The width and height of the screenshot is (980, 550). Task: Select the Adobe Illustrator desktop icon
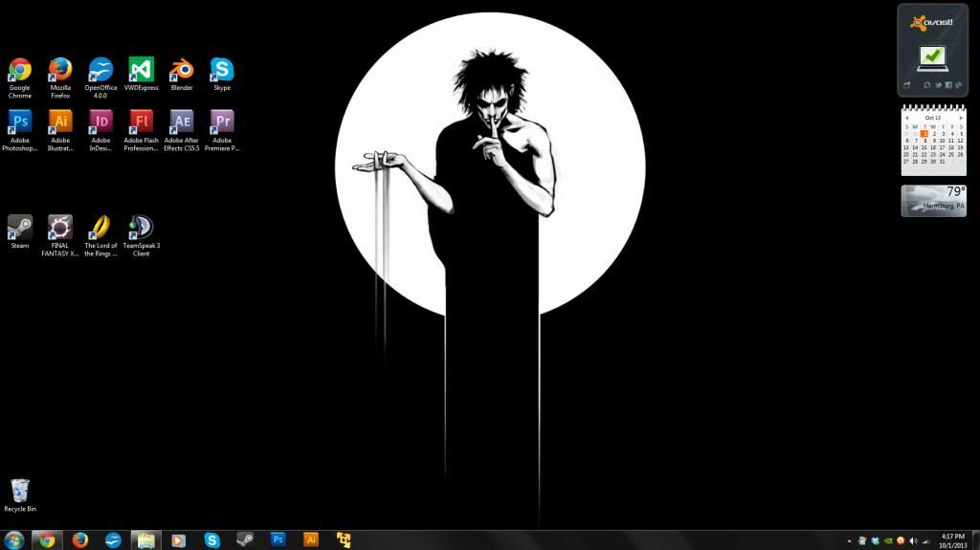(60, 130)
